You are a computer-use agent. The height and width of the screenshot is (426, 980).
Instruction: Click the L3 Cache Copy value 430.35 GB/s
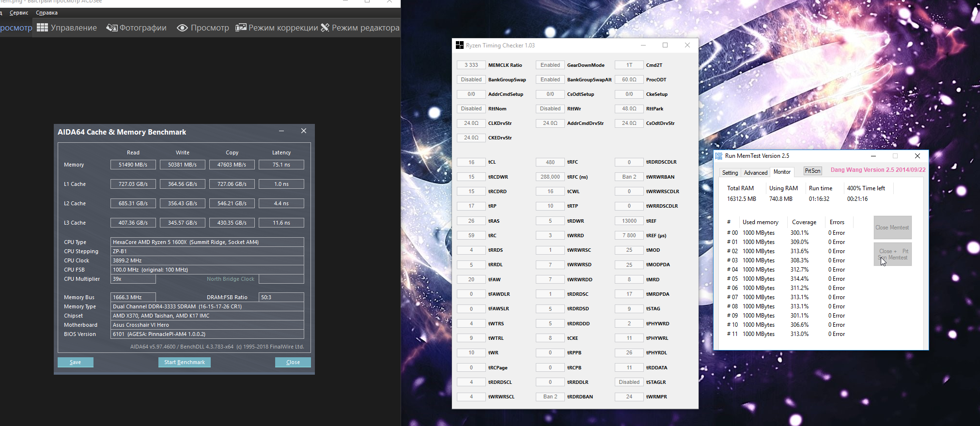(x=232, y=223)
